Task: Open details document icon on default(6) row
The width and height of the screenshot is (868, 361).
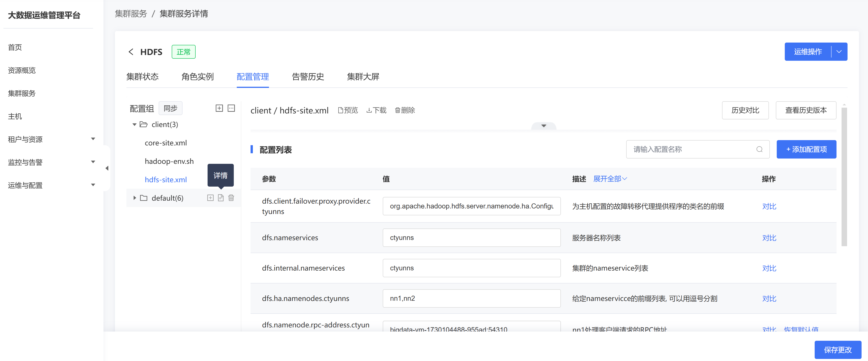Action: click(221, 198)
